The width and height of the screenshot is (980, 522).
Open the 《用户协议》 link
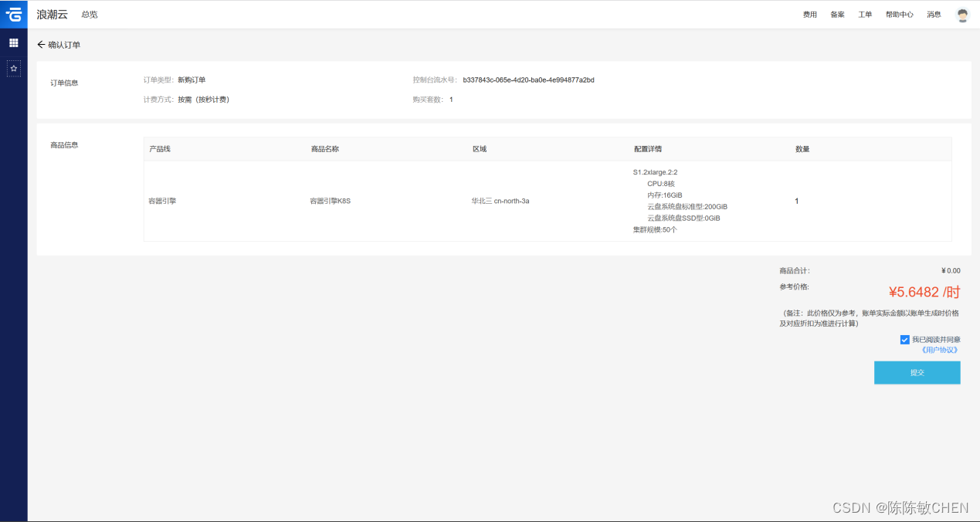(939, 350)
